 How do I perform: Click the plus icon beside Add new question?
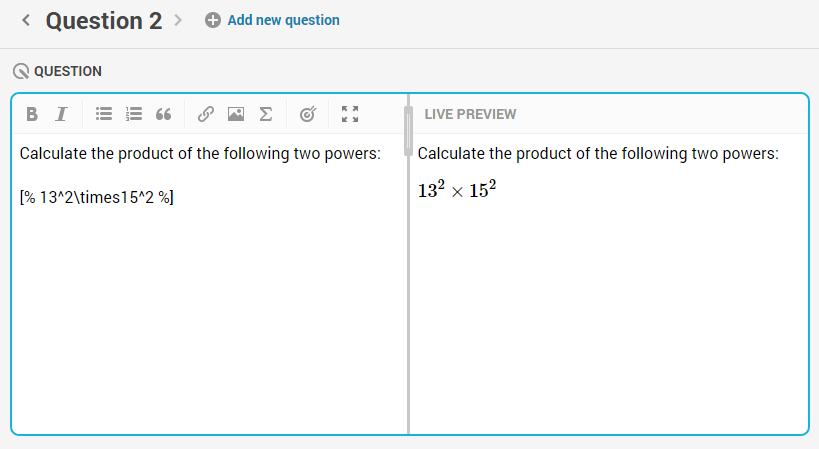pyautogui.click(x=213, y=20)
